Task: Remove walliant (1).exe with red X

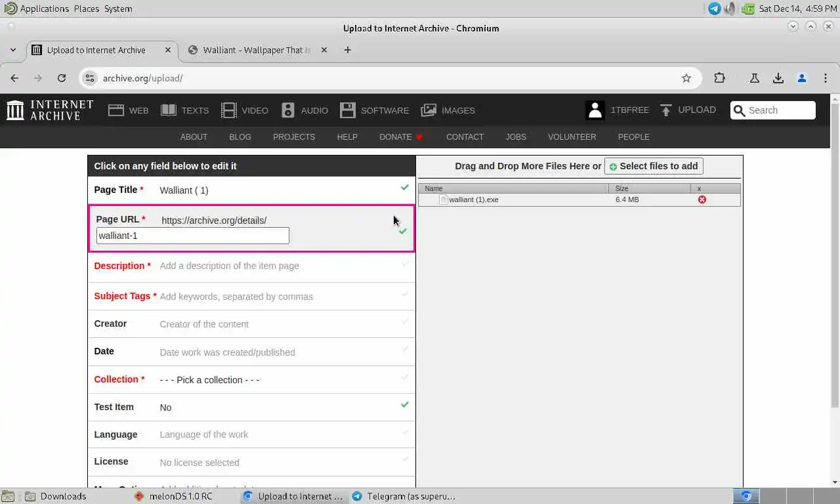Action: click(x=702, y=199)
